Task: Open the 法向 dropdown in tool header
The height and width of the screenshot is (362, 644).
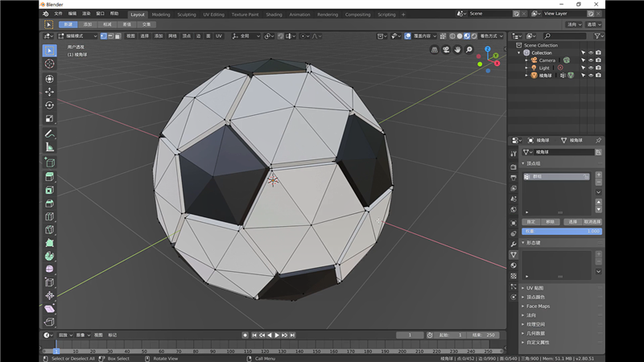Action: pos(574,25)
